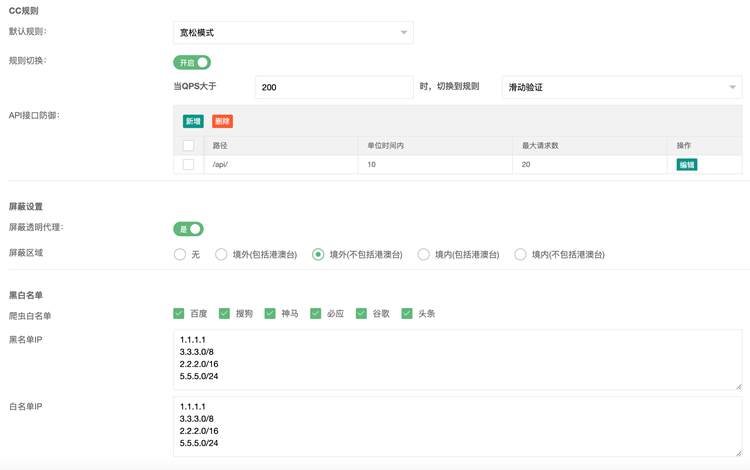The height and width of the screenshot is (470, 750).
Task: Select 境外(包括港澳台) radio option
Action: (x=222, y=254)
